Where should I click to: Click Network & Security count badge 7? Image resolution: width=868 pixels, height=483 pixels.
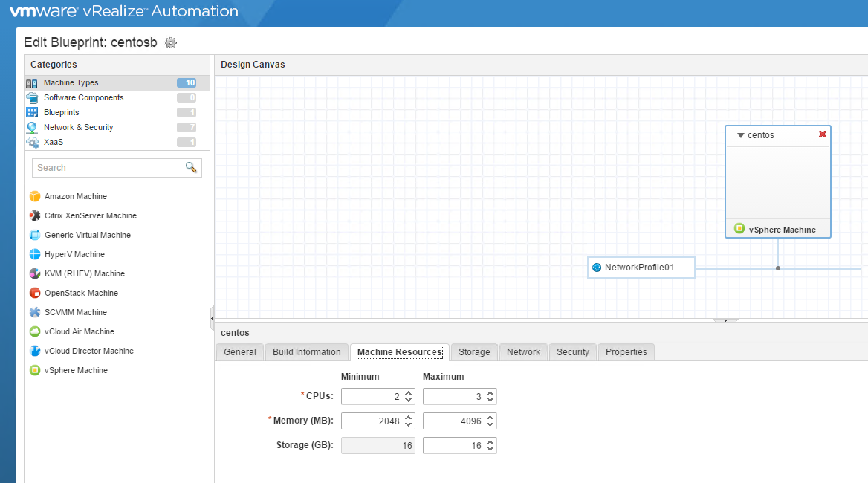[187, 127]
